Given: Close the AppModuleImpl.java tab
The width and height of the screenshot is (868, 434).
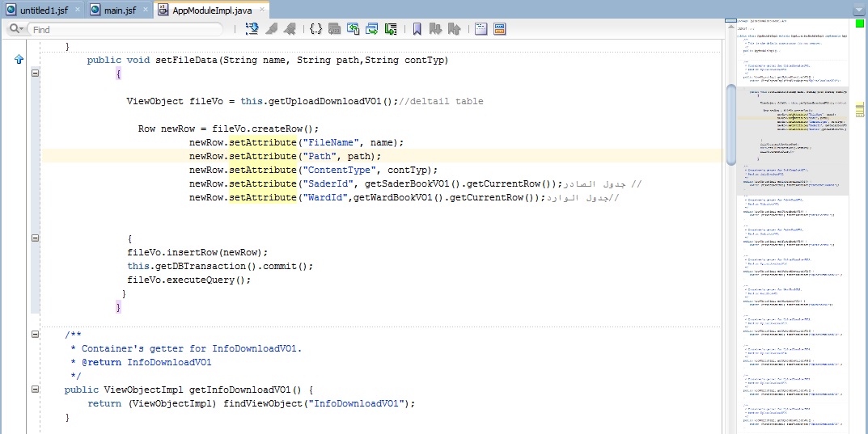Looking at the screenshot, I should (x=263, y=10).
